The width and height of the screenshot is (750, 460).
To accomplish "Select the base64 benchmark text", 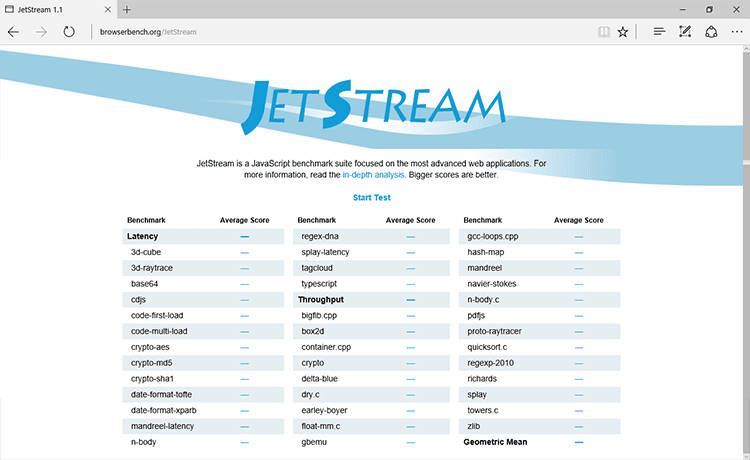I will [x=144, y=284].
